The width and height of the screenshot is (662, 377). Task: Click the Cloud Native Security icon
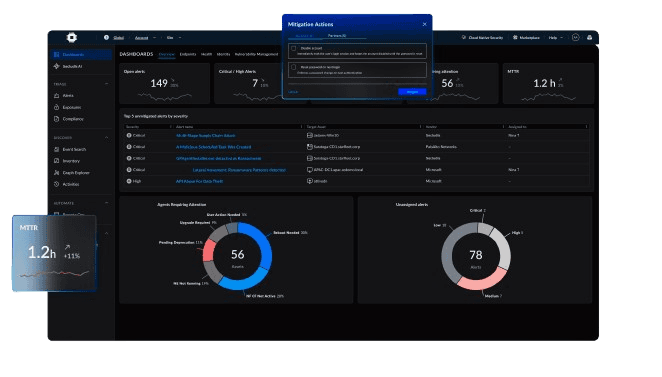[x=464, y=38]
